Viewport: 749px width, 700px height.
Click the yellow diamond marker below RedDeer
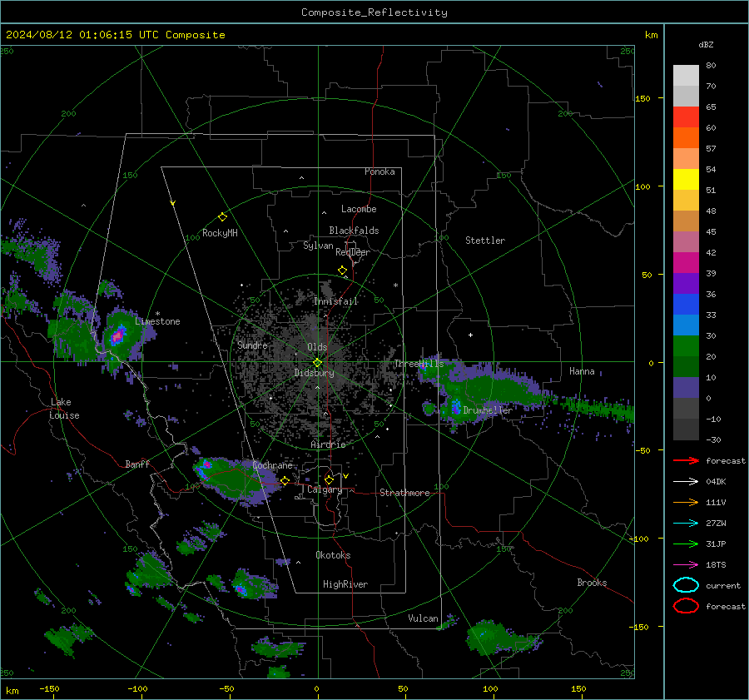click(342, 271)
